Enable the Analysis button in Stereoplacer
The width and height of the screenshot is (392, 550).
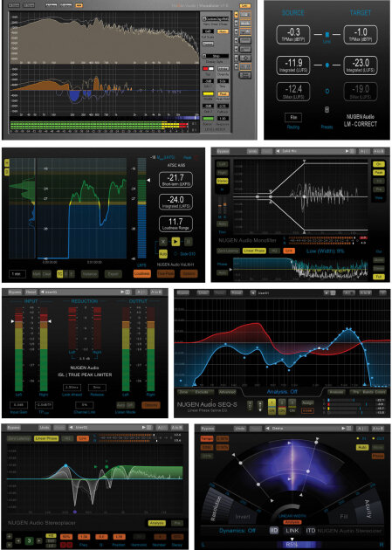pos(157,523)
